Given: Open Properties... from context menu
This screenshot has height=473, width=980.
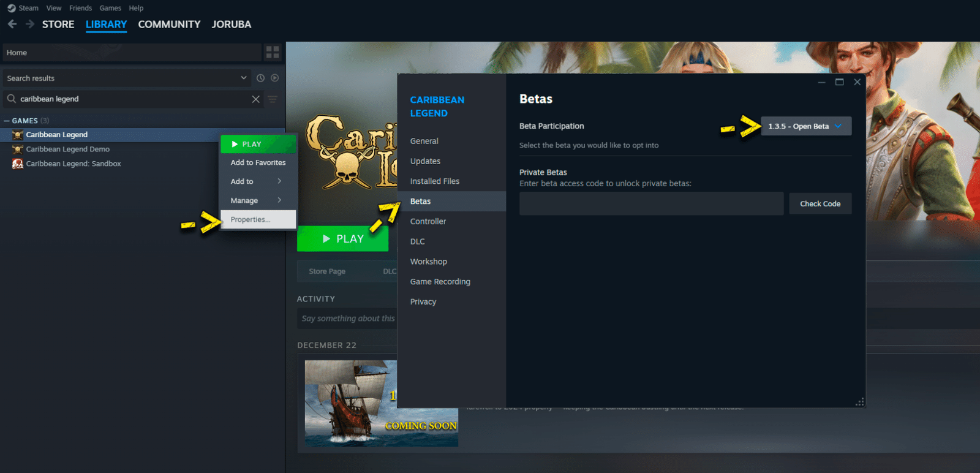Looking at the screenshot, I should click(258, 219).
